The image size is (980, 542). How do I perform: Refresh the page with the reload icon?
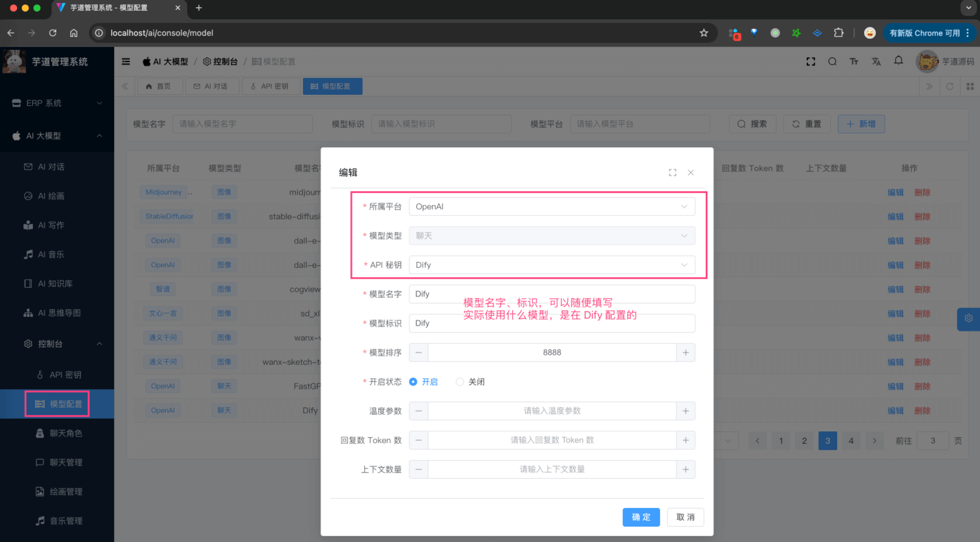pos(950,86)
